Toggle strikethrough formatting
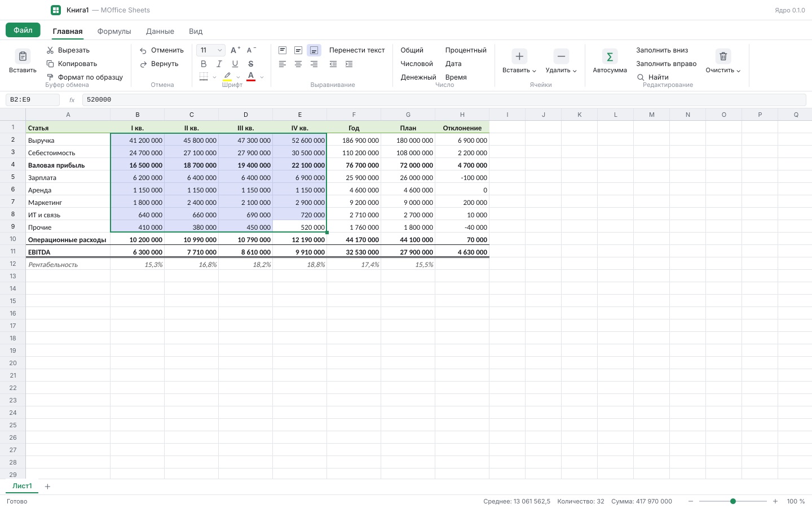The width and height of the screenshot is (812, 508). point(251,64)
